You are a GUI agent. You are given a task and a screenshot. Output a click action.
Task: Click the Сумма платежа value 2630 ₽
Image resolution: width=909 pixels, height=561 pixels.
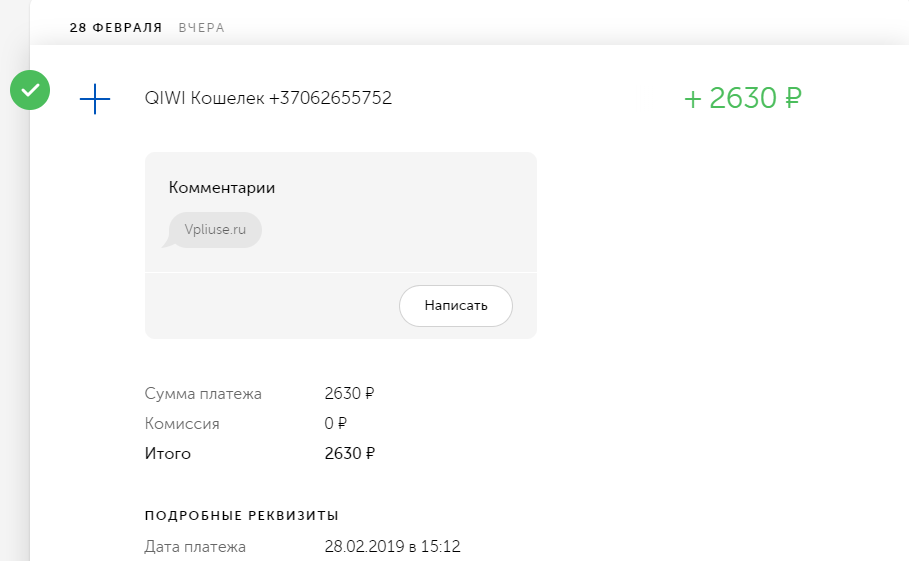(x=350, y=394)
